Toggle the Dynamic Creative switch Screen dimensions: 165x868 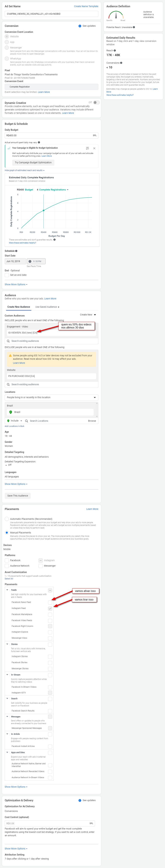96,103
